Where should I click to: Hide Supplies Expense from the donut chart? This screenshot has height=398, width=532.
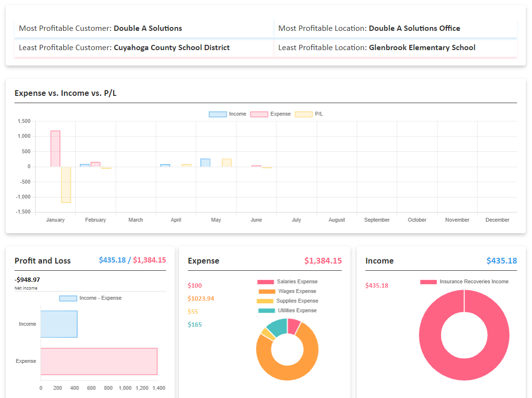click(287, 301)
